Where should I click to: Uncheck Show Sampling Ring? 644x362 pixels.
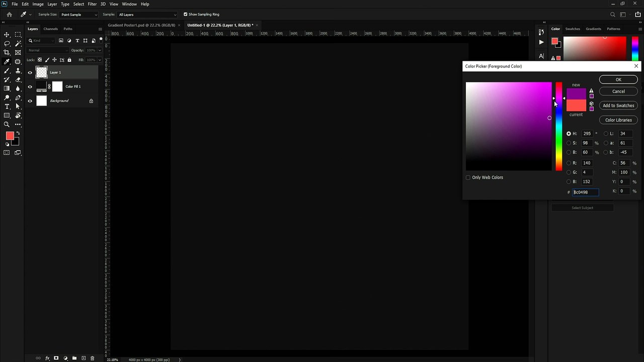185,15
